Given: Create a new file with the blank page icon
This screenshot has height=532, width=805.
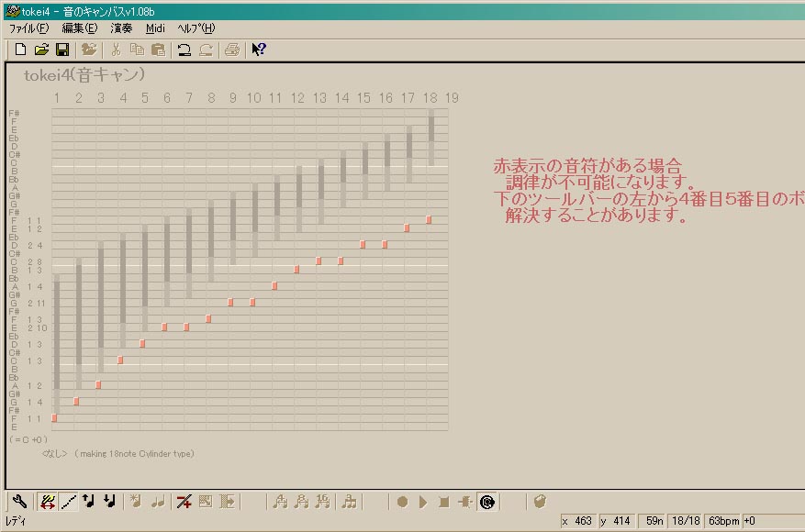Looking at the screenshot, I should pos(20,50).
